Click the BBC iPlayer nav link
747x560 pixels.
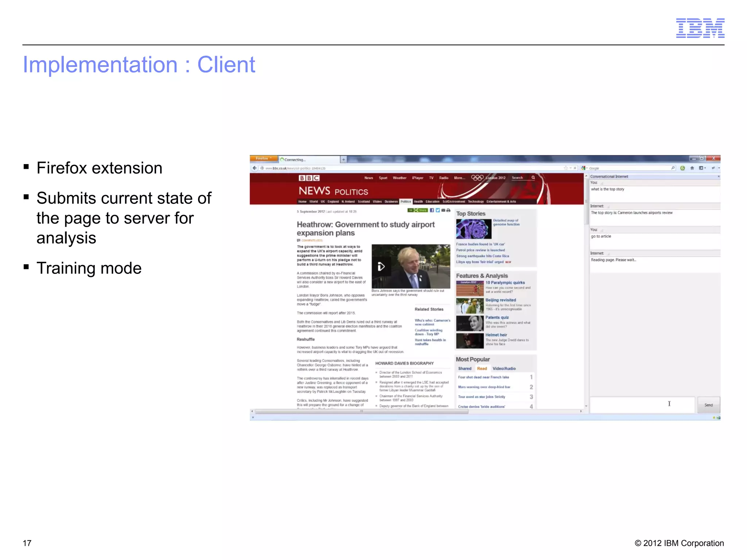(418, 178)
